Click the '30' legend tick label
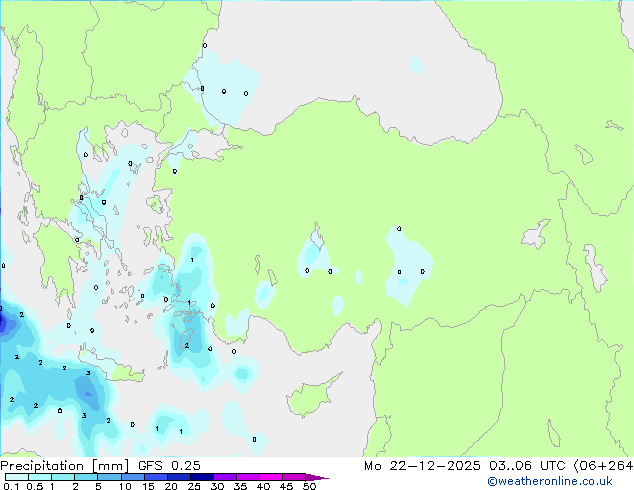This screenshot has width=634, height=490. 217,486
